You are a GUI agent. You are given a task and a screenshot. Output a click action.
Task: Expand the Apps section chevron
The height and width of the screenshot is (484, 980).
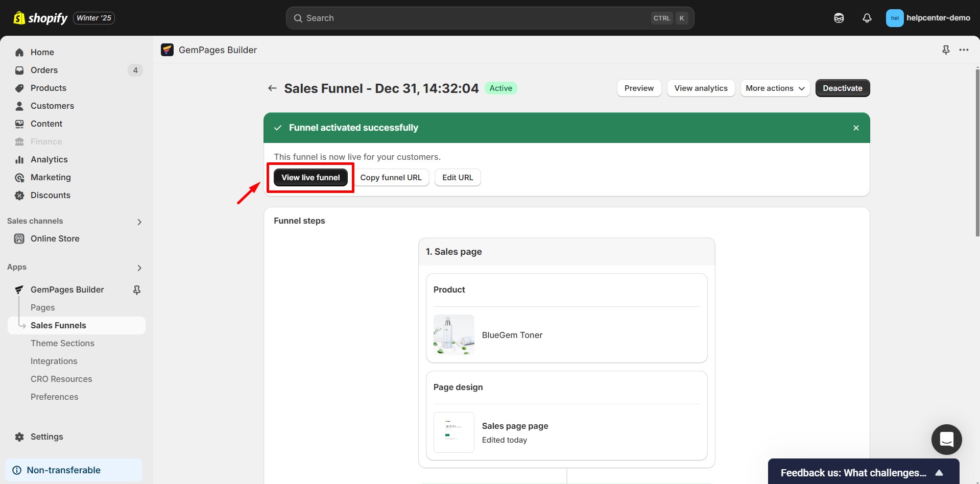click(139, 268)
